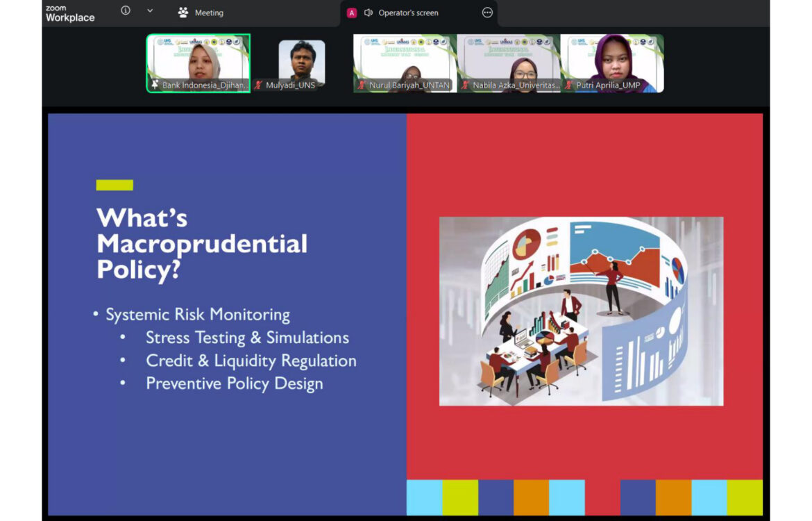Click muted mic icon for Nabila Azka
The height and width of the screenshot is (521, 812).
464,85
